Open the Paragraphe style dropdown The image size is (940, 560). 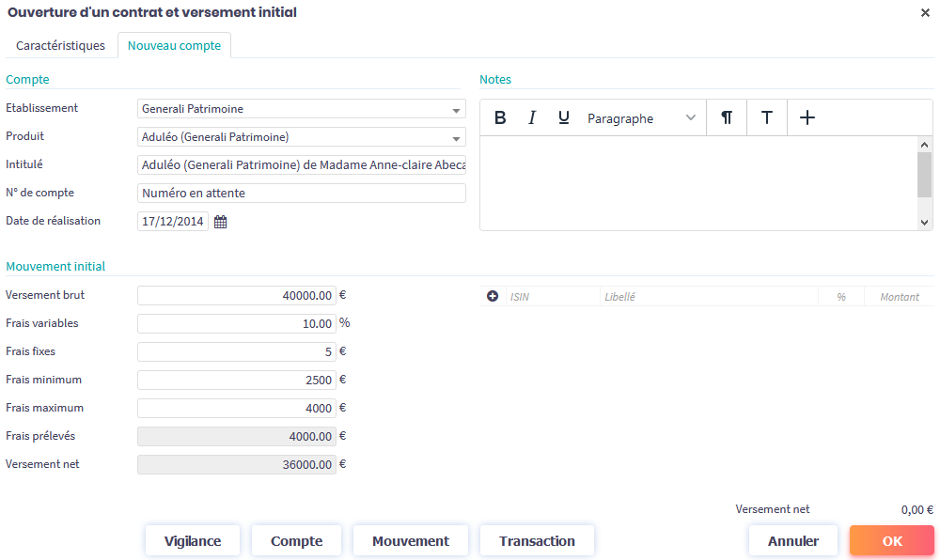pos(641,118)
